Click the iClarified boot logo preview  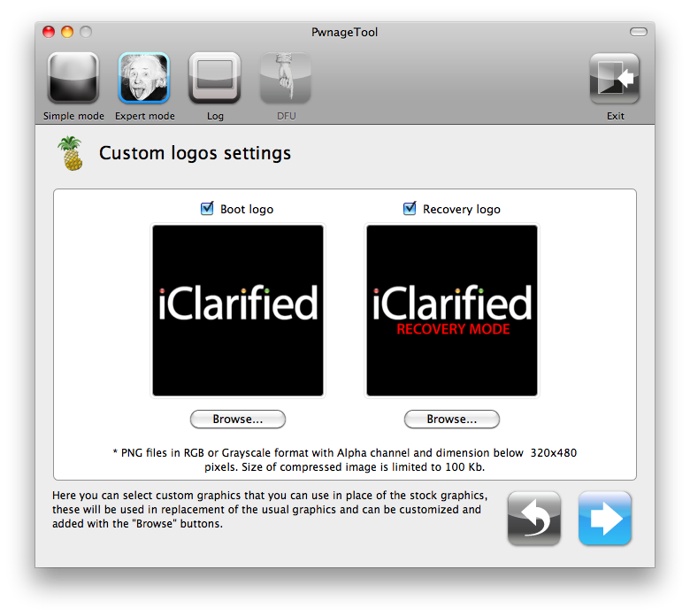coord(238,311)
